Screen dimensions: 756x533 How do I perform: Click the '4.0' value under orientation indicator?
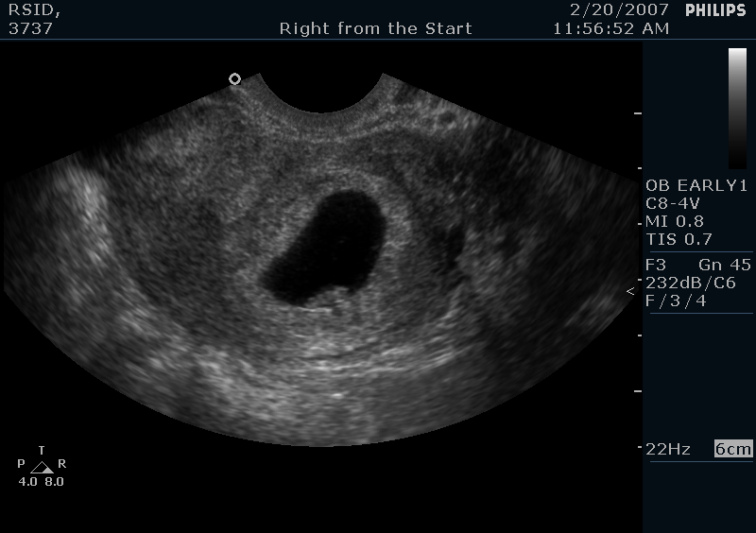[x=27, y=481]
